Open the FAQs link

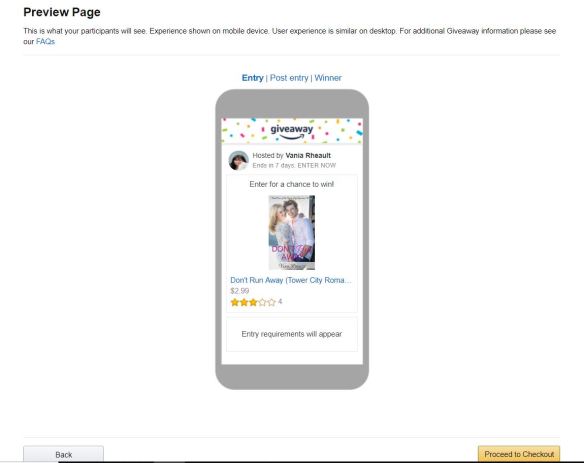45,41
